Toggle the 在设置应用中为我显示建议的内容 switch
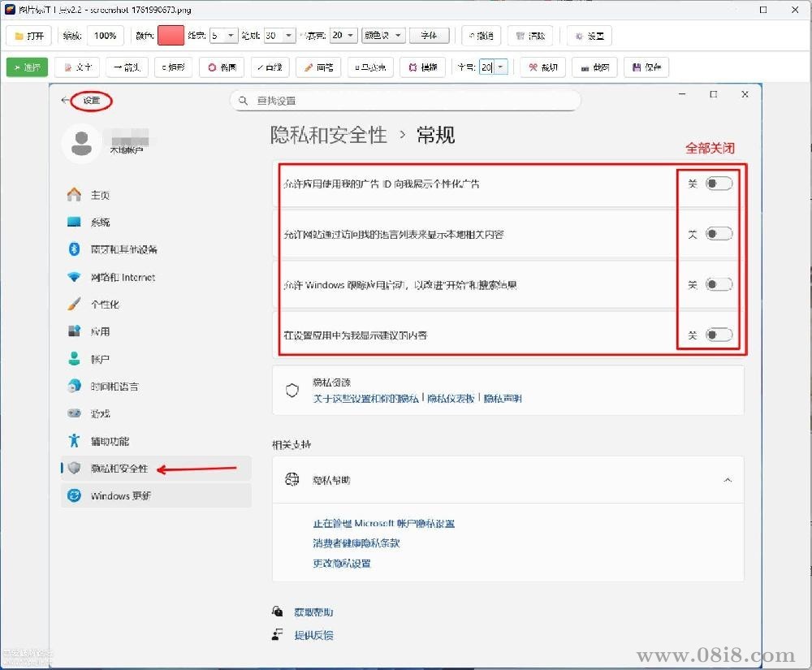 [718, 334]
